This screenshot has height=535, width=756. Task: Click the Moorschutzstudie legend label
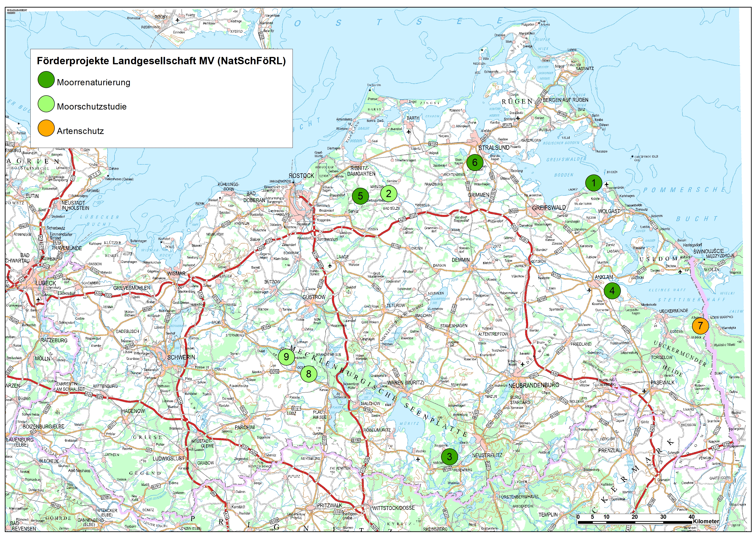(92, 106)
